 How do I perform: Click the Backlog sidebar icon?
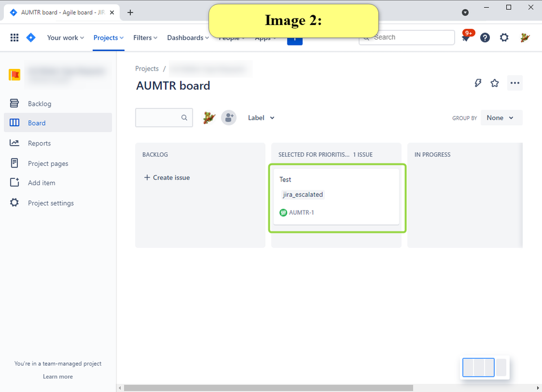[x=14, y=103]
